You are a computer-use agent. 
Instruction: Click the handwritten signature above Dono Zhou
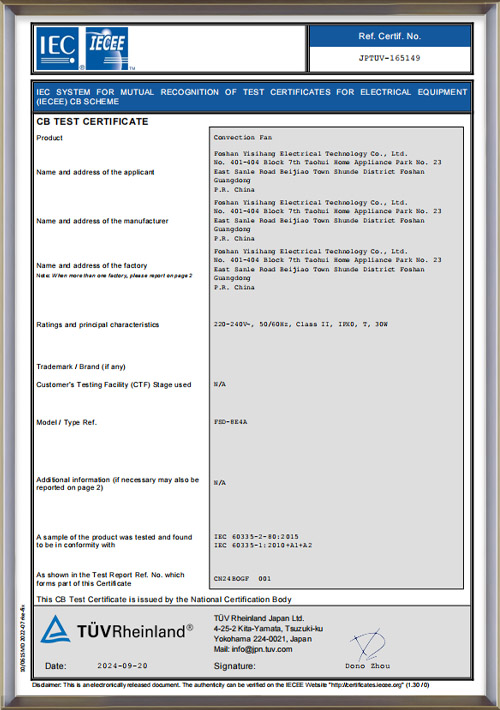coord(367,645)
